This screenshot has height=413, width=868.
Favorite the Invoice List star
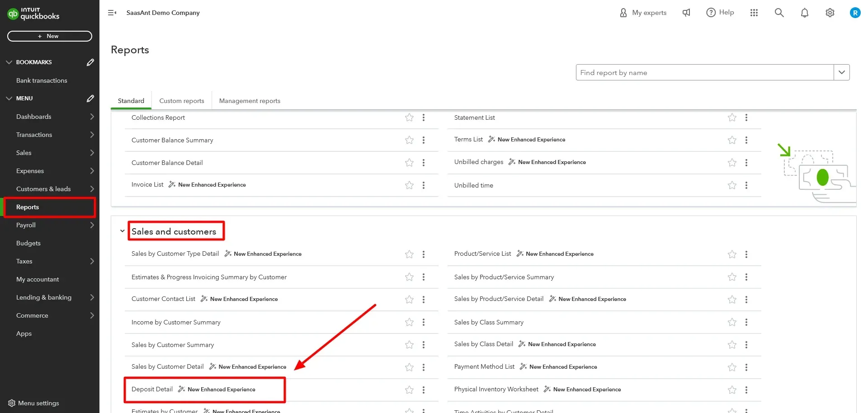click(409, 185)
